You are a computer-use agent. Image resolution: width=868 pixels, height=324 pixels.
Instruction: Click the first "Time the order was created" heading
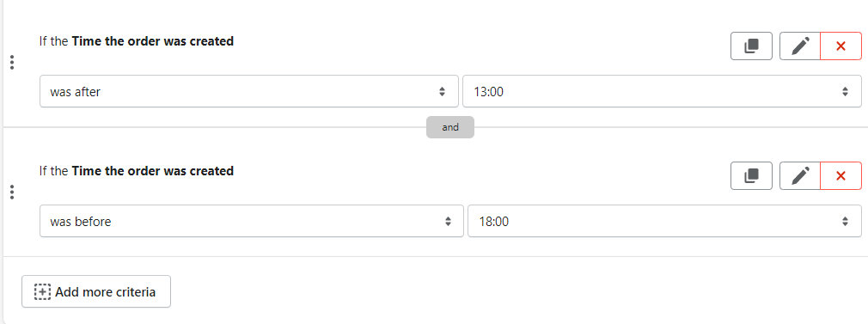[x=153, y=41]
